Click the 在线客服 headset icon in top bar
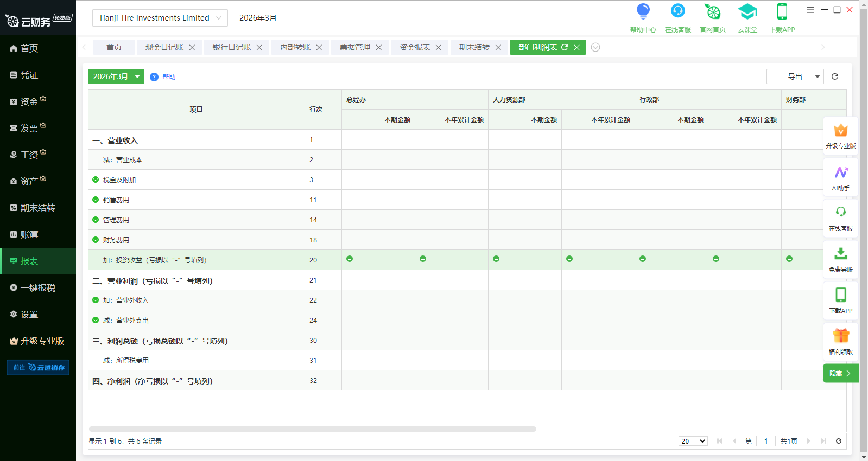868x461 pixels. [x=677, y=12]
